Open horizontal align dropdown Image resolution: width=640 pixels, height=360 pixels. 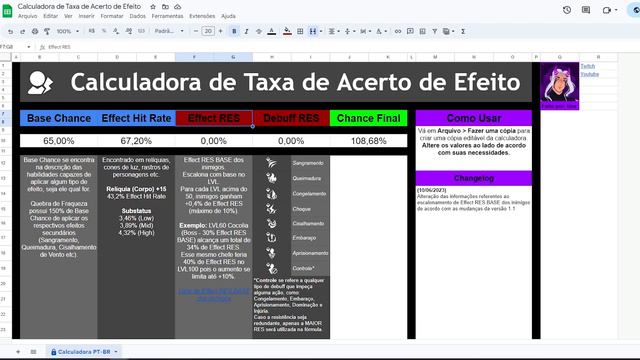pos(334,31)
